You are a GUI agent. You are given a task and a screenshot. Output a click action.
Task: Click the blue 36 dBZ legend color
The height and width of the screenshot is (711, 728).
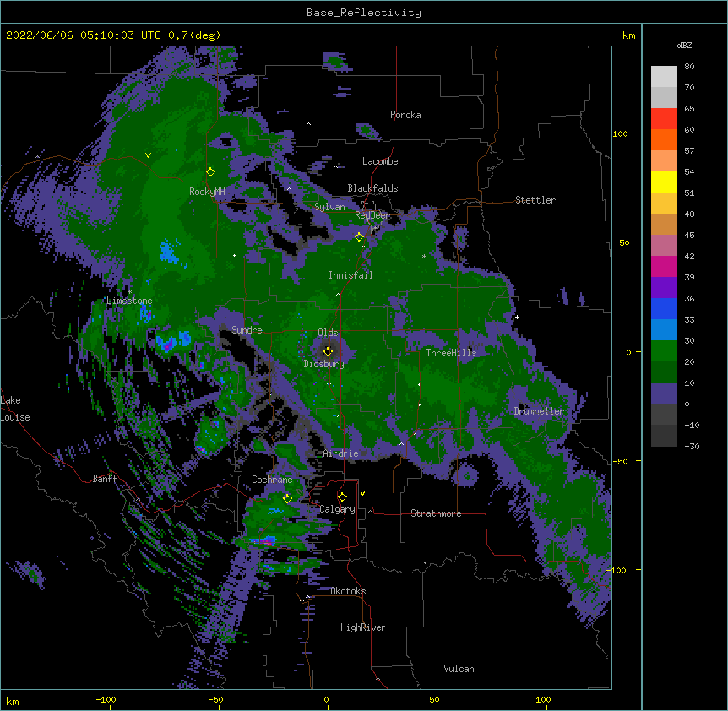tap(664, 308)
